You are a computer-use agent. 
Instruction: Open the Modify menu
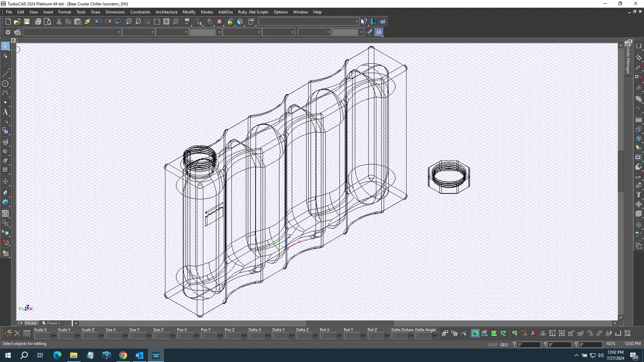tap(189, 12)
